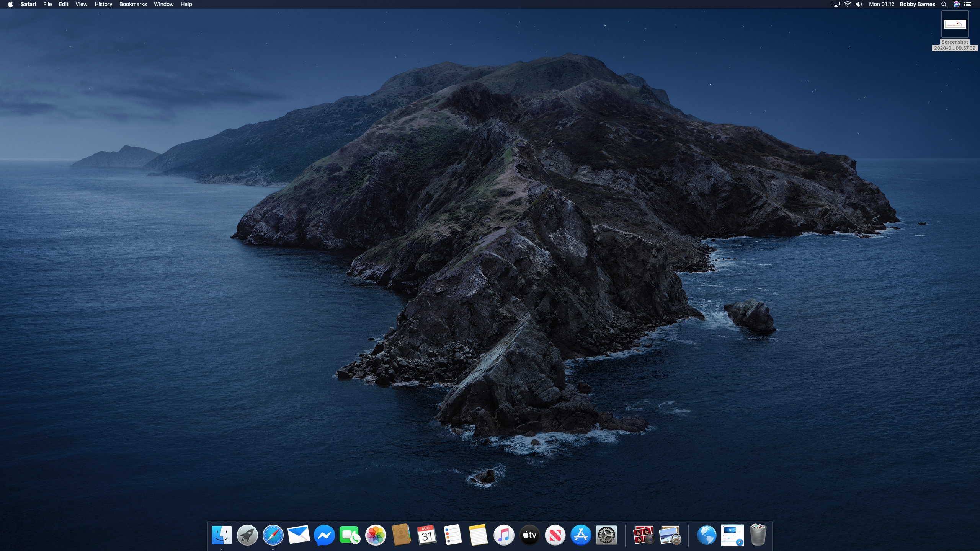The height and width of the screenshot is (551, 980).
Task: Click the Bobby Barnes user name
Action: click(917, 4)
